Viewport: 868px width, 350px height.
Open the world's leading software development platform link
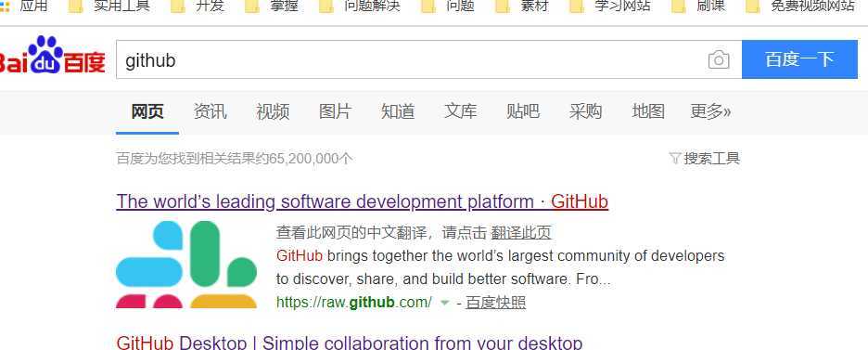coord(362,201)
